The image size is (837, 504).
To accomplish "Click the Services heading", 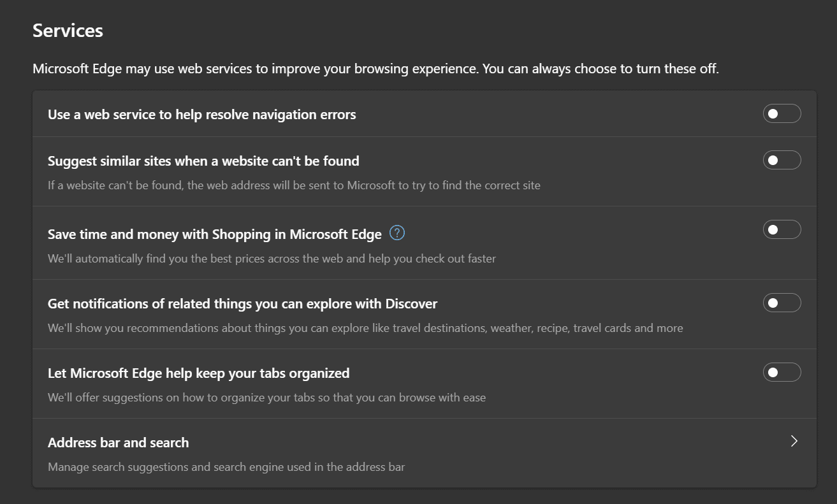I will coord(68,30).
